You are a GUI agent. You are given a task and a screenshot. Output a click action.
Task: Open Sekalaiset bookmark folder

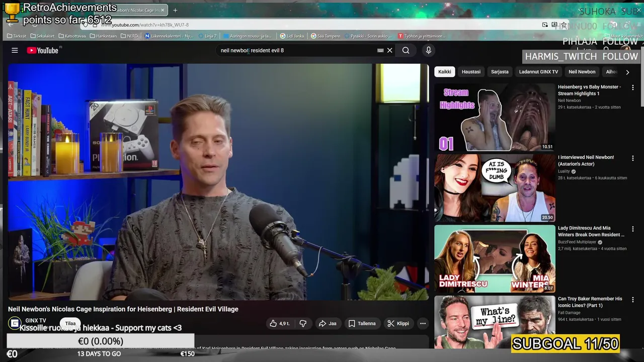point(42,36)
